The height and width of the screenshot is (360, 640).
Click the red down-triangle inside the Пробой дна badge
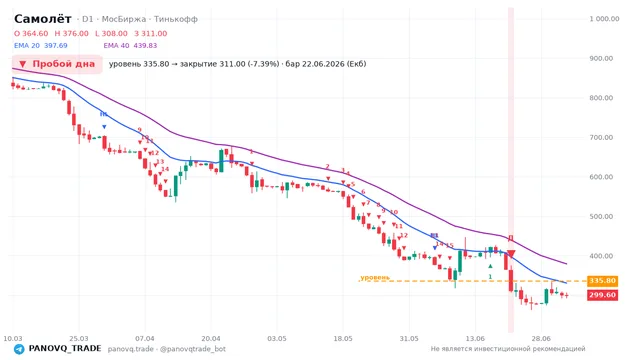23,64
